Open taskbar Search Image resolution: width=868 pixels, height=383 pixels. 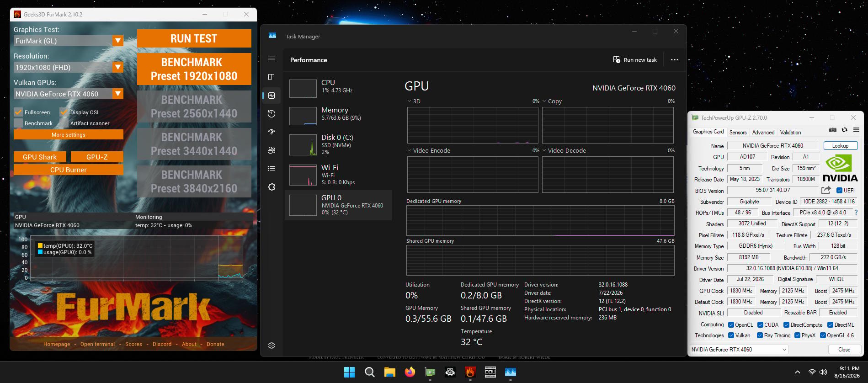[x=370, y=372]
